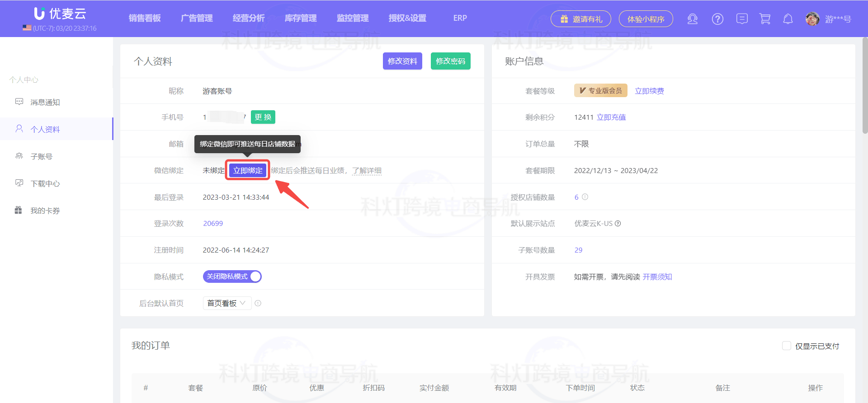
Task: Click the 立即绑定 WeChat button
Action: point(248,170)
